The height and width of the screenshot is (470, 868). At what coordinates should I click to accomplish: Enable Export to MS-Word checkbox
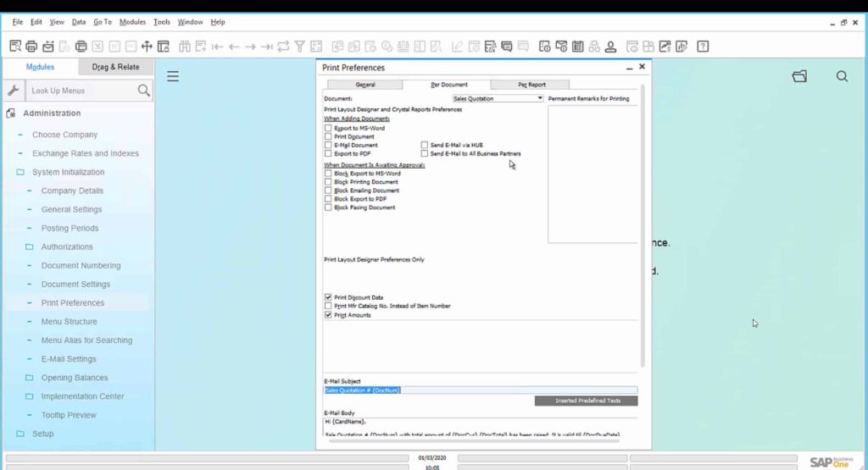click(328, 128)
